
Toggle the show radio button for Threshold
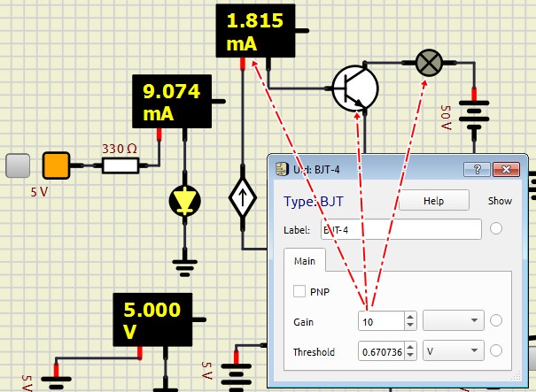click(x=496, y=351)
